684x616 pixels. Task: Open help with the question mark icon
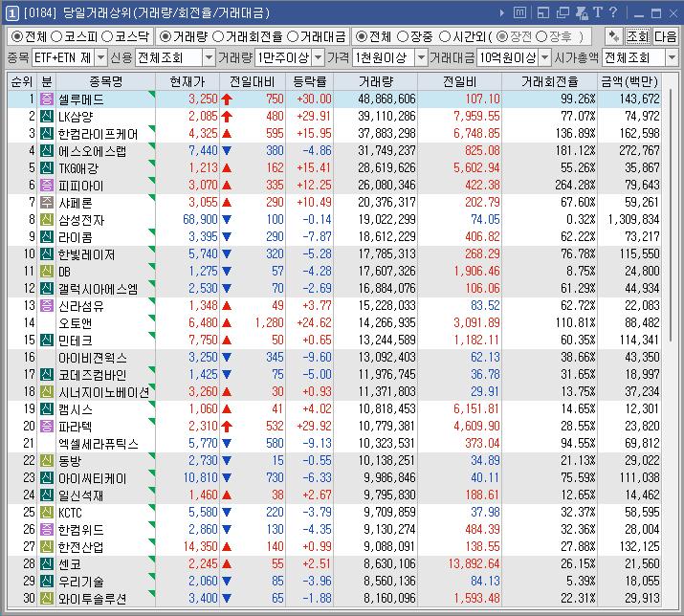(613, 12)
